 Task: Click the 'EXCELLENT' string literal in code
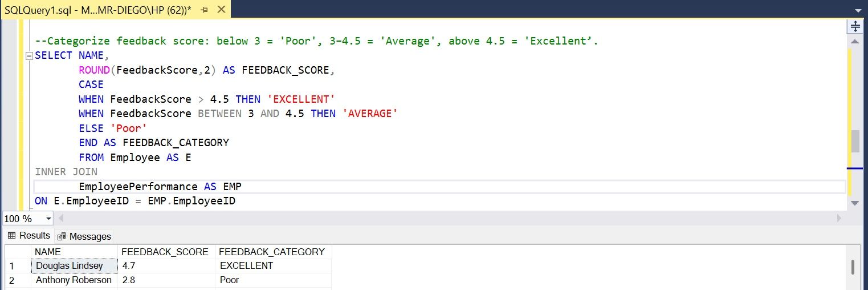pos(301,99)
